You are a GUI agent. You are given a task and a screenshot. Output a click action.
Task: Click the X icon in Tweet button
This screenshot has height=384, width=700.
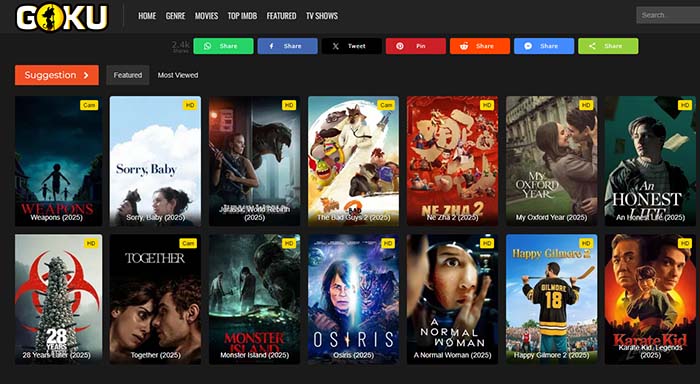(x=336, y=46)
